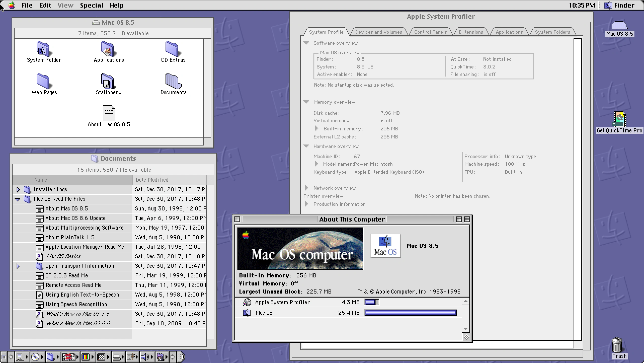
Task: Collapse the Memory overview section in System Profiler
Action: tap(307, 102)
